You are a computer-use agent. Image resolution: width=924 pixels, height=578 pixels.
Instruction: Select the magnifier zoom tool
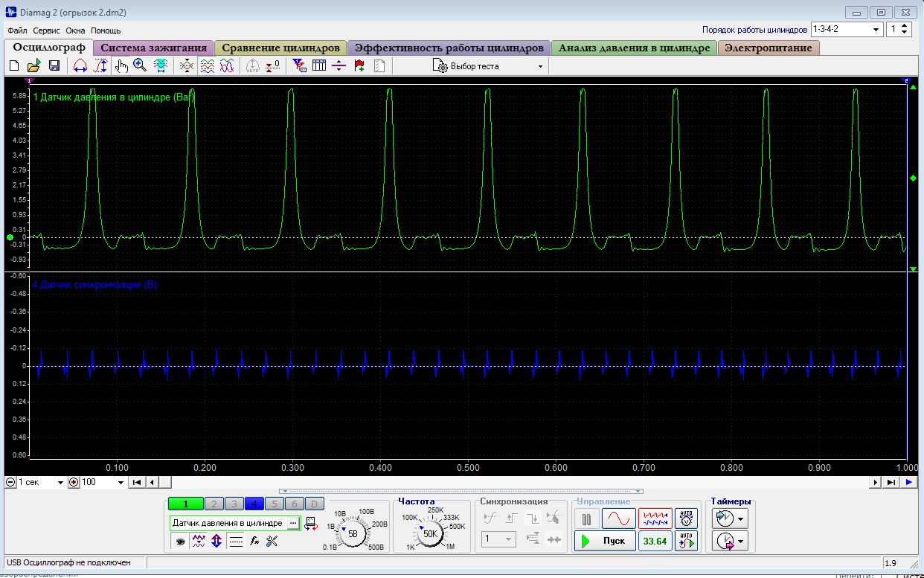[140, 66]
